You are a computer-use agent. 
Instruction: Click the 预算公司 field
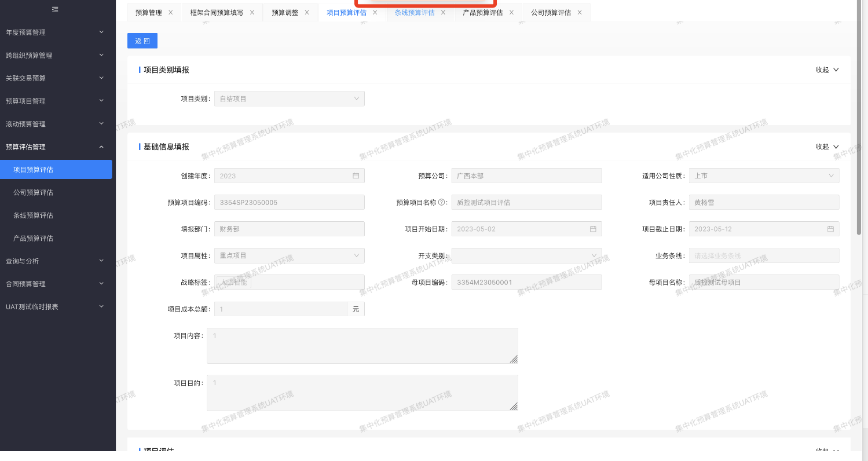click(x=526, y=175)
